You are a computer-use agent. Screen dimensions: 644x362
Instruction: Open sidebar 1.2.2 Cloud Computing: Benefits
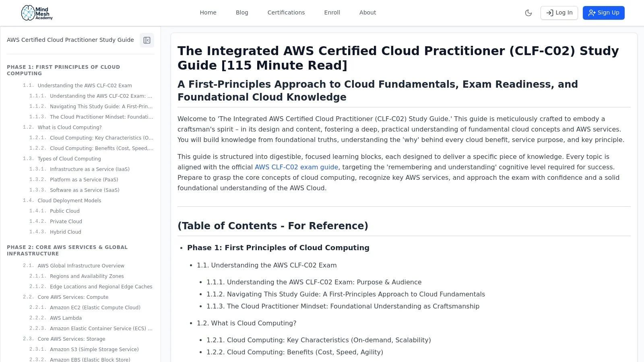[101, 148]
